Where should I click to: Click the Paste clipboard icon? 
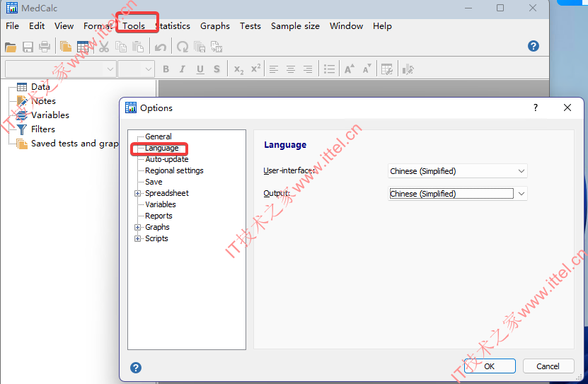[138, 47]
